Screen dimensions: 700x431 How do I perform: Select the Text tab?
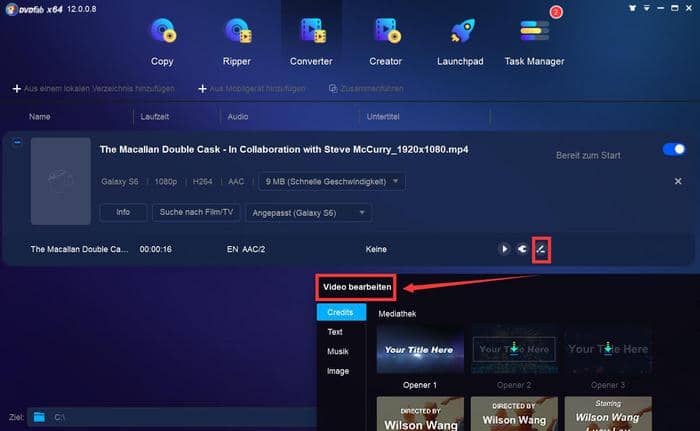pos(335,332)
